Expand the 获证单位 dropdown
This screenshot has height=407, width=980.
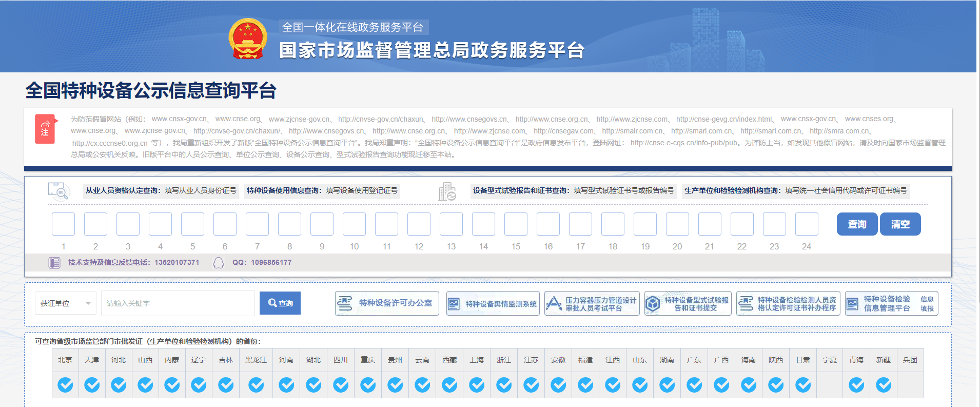pyautogui.click(x=66, y=303)
